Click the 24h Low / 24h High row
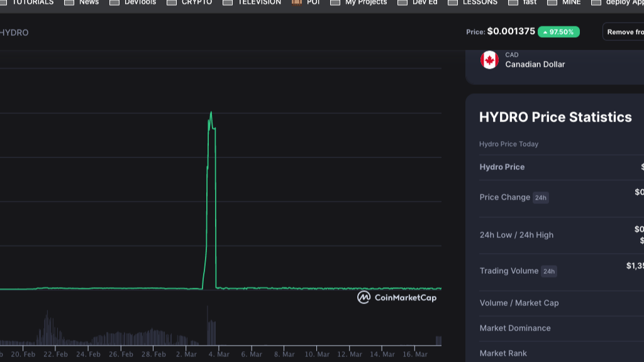 [x=562, y=235]
